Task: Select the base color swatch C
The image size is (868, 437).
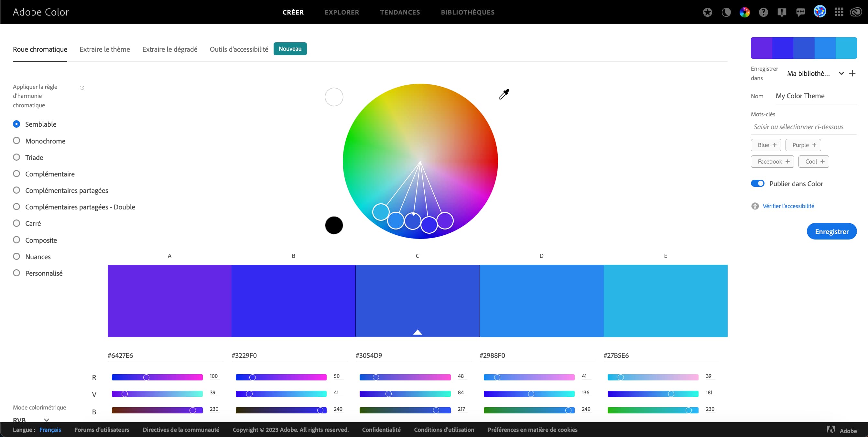Action: 418,301
